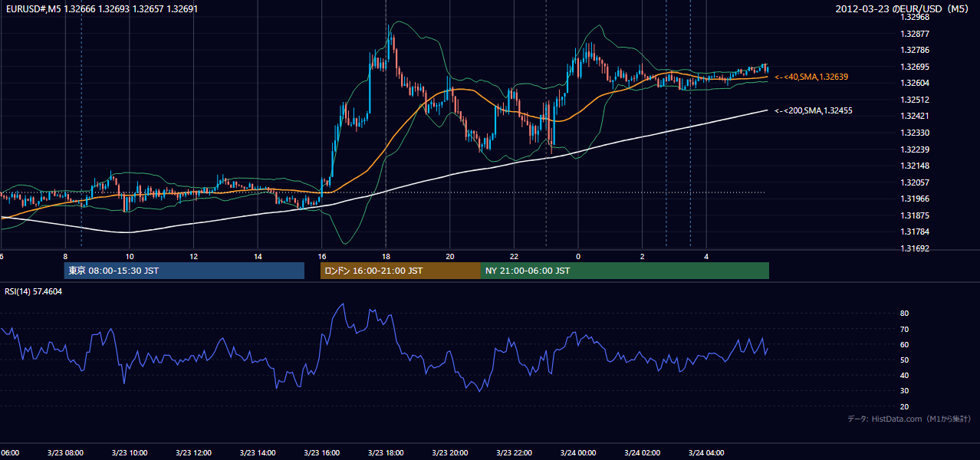The image size is (980, 460).
Task: Click price axis value 1.32968
Action: (916, 17)
